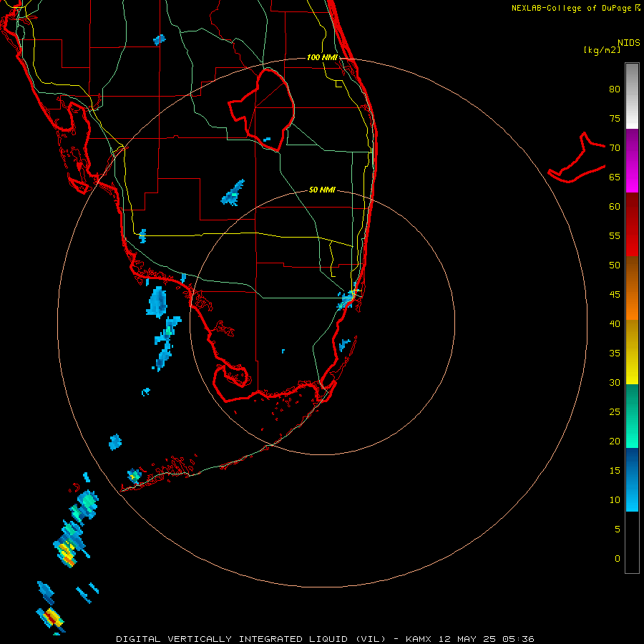Pick the red segment of the color bar
This screenshot has height=644, width=644.
click(632, 225)
